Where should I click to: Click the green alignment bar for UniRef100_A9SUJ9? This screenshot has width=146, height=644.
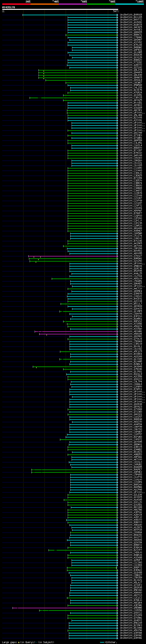85,278
